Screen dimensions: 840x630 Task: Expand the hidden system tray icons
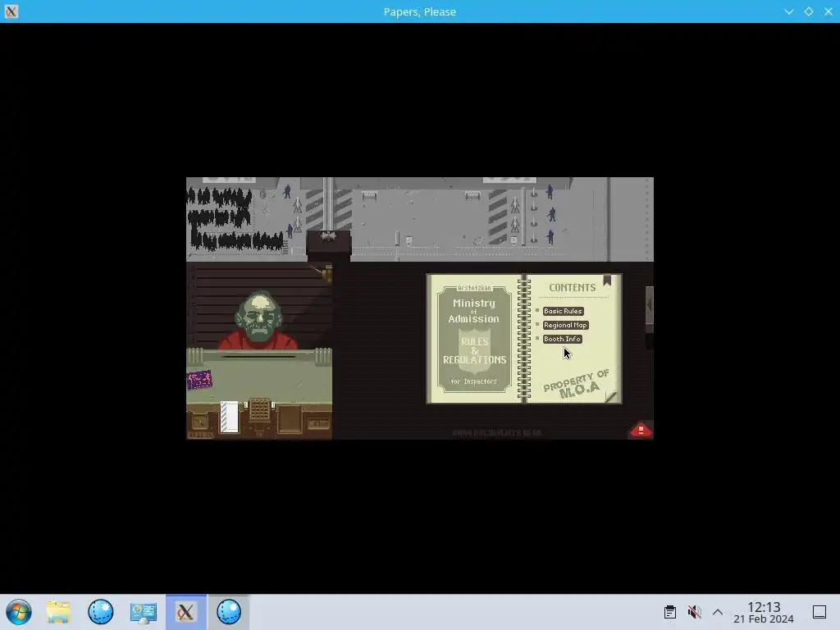click(718, 612)
